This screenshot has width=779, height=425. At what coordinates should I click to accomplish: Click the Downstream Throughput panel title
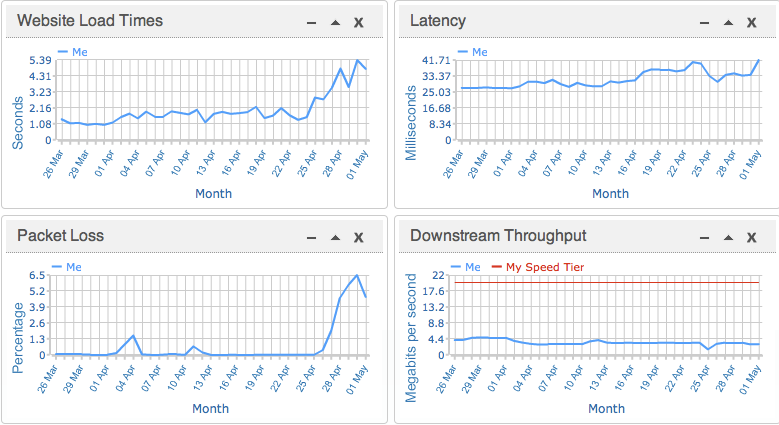(x=498, y=235)
